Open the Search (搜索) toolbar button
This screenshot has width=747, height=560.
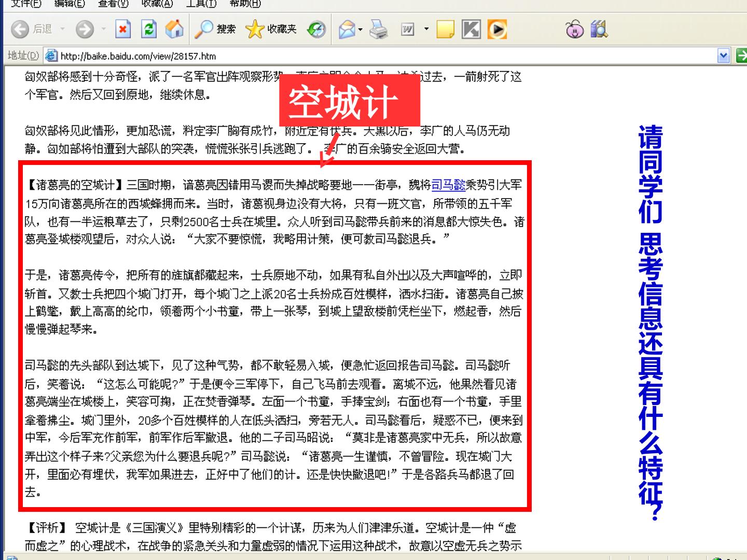tap(215, 29)
